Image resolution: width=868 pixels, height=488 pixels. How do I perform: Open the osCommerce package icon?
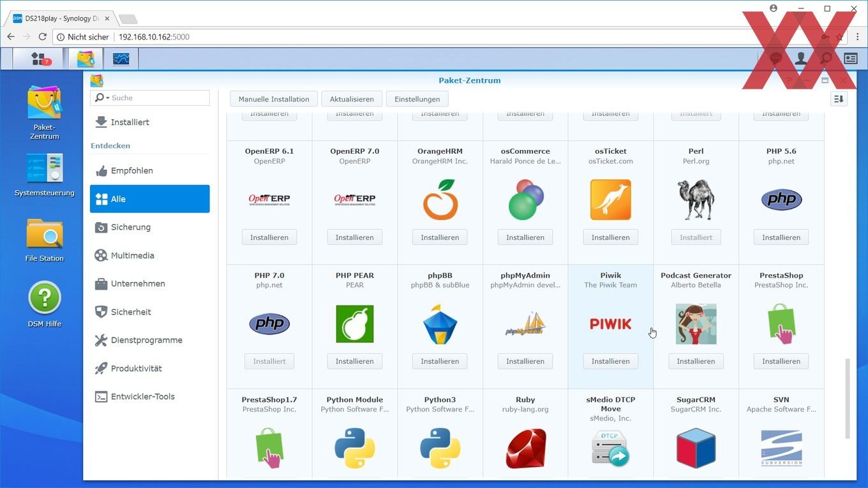tap(525, 200)
